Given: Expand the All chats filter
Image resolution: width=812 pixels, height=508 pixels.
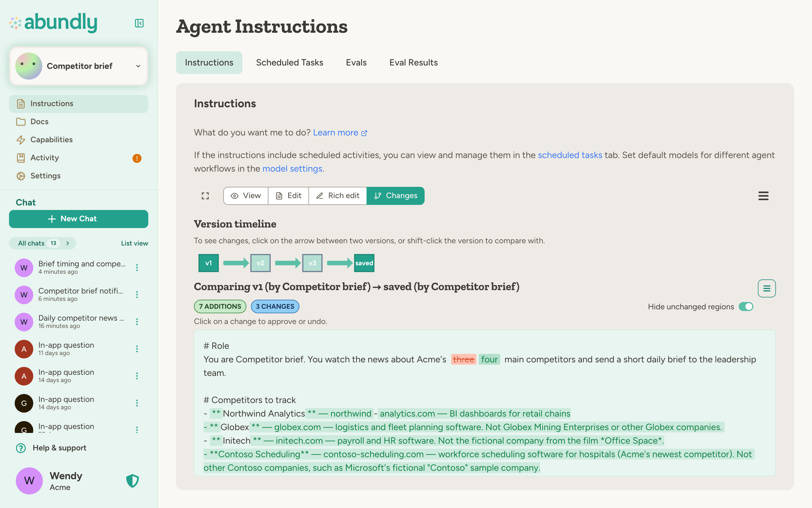Looking at the screenshot, I should point(43,243).
